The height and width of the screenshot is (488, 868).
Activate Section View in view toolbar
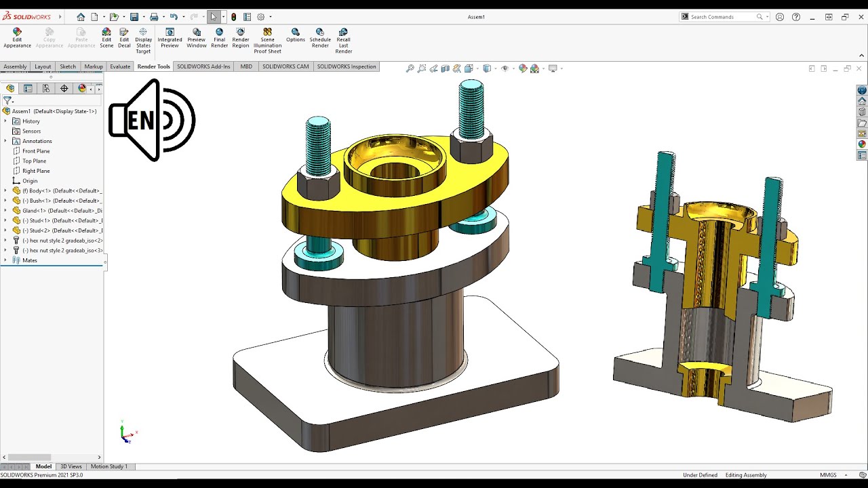(x=445, y=68)
